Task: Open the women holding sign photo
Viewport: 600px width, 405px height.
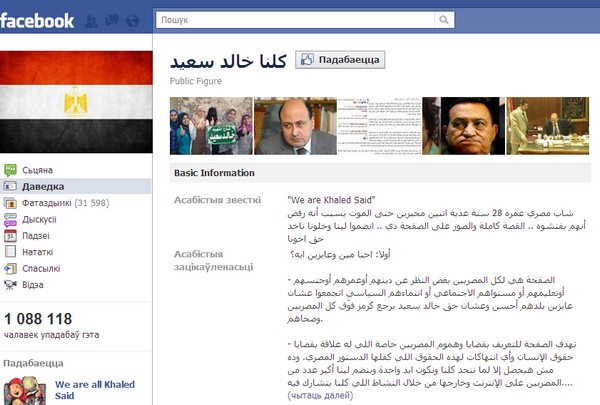Action: [x=211, y=126]
